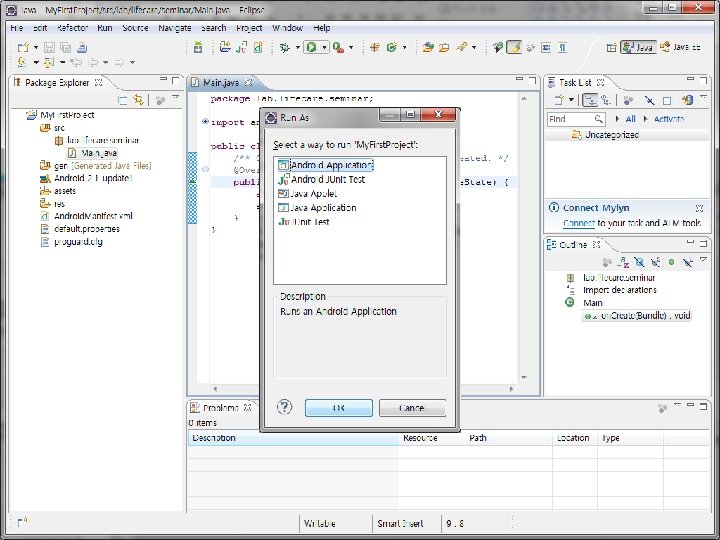Open the Debug dropdown arrow

click(x=298, y=47)
